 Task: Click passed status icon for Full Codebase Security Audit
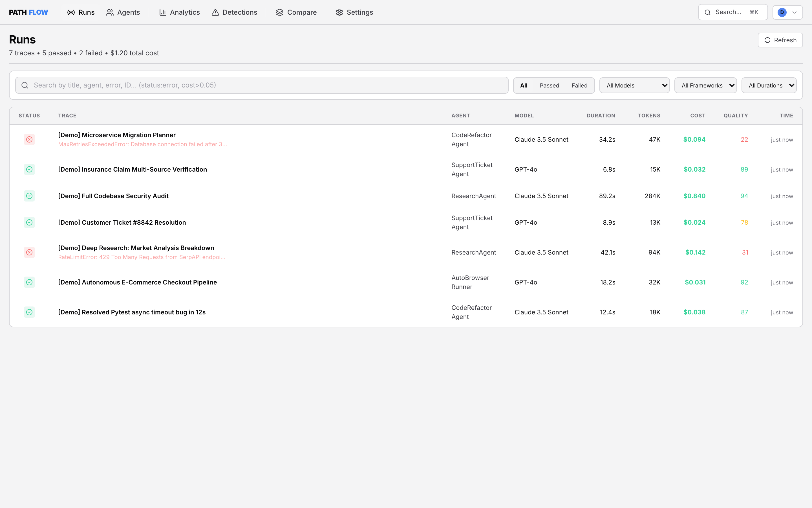(29, 196)
